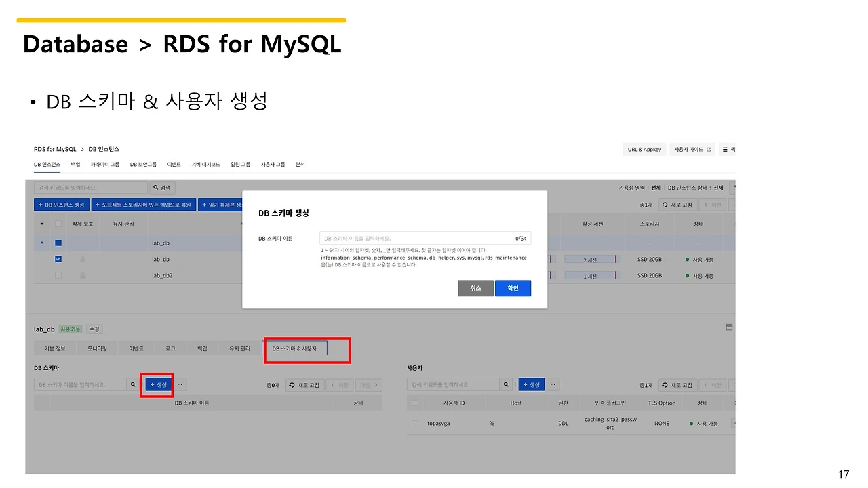
Task: Refresh the DB schema list with 새로 고침
Action: pos(304,384)
